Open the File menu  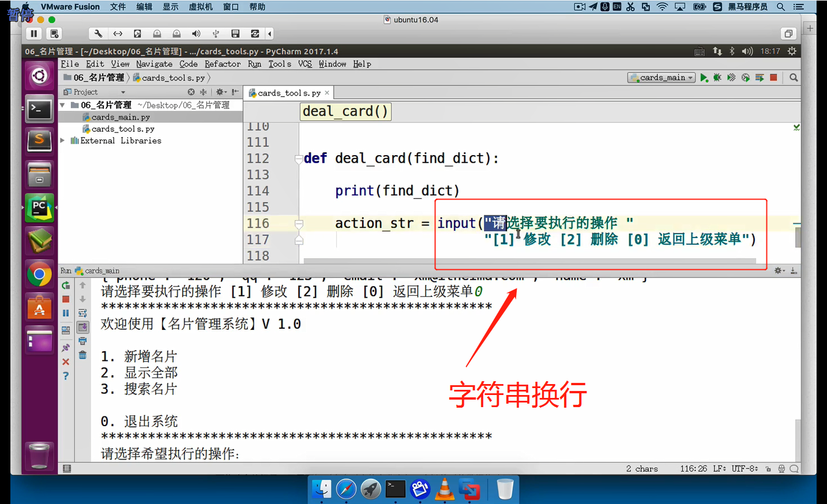click(70, 64)
